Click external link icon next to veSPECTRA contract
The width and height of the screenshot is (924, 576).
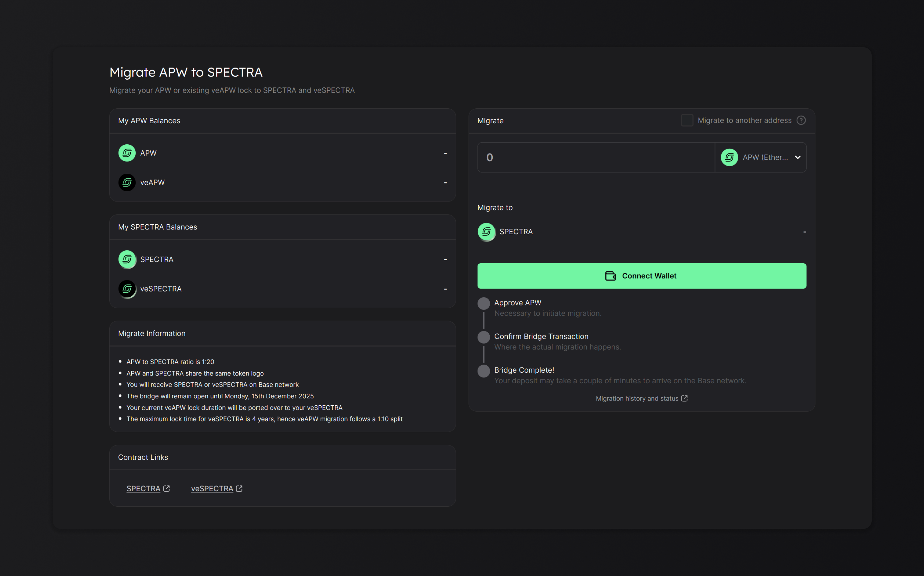[239, 489]
